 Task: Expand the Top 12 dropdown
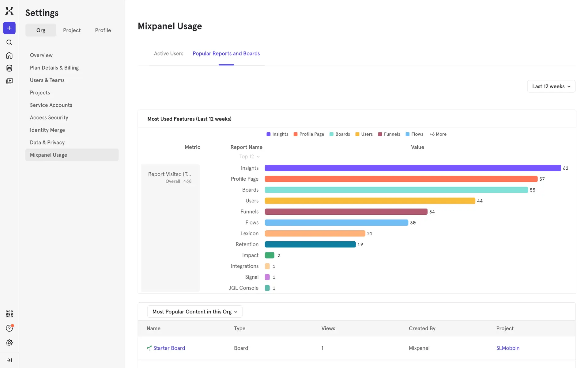tap(249, 157)
